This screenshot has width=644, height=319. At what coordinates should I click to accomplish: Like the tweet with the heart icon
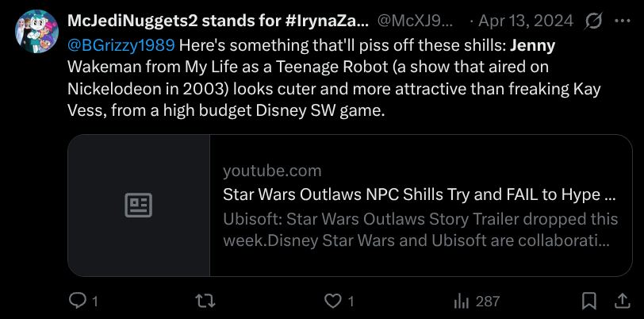[x=333, y=301]
